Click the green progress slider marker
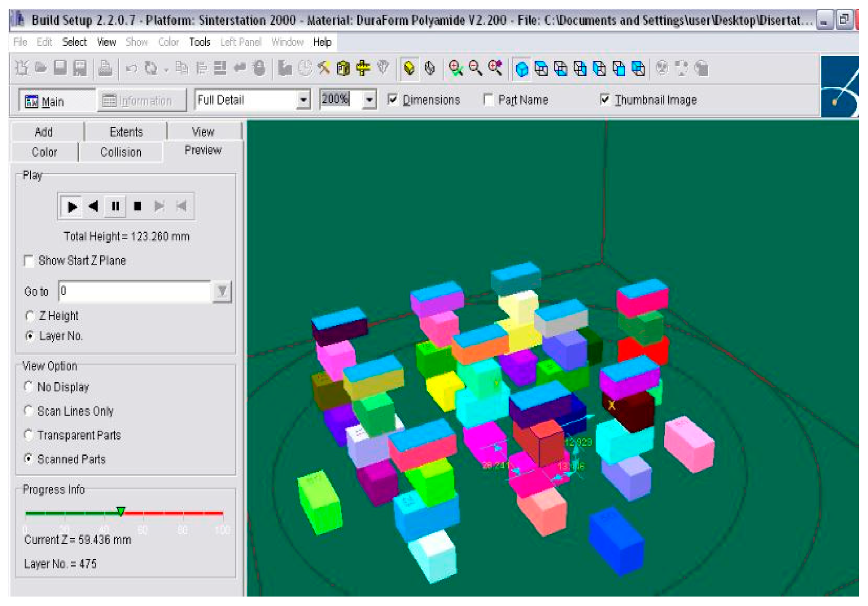 pos(121,511)
